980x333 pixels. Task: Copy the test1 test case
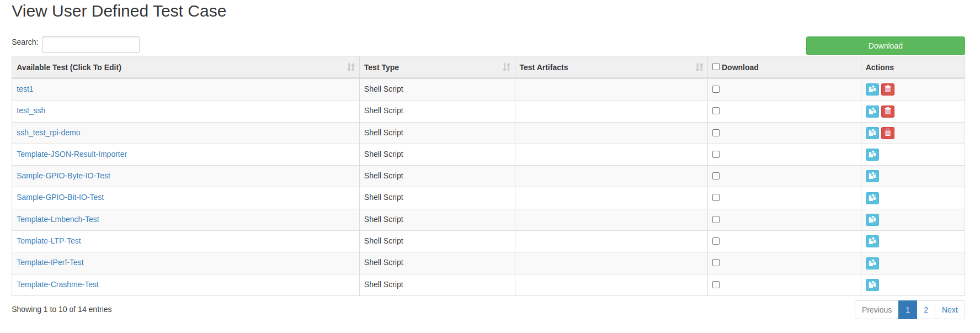pos(872,89)
